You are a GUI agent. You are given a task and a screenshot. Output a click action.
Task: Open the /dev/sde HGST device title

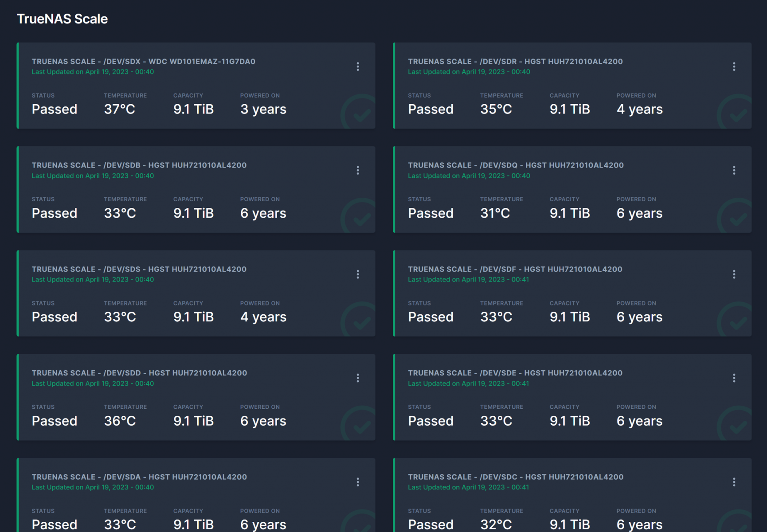(515, 373)
